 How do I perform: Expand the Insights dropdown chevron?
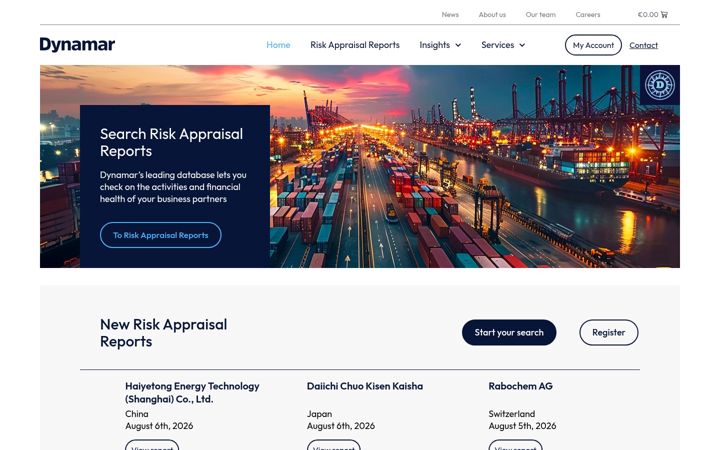[458, 45]
